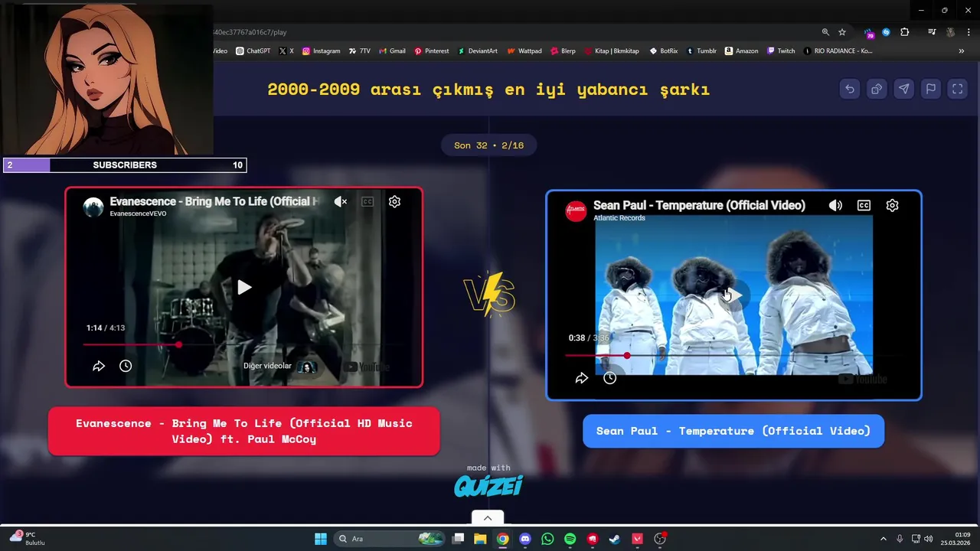Click the flag report icon
Viewport: 980px width, 551px height.
tap(930, 89)
